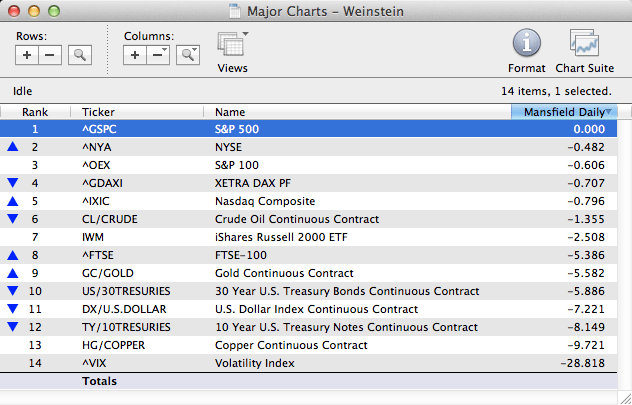This screenshot has height=405, width=632.
Task: Open the Columns search dropdown
Action: coord(187,55)
